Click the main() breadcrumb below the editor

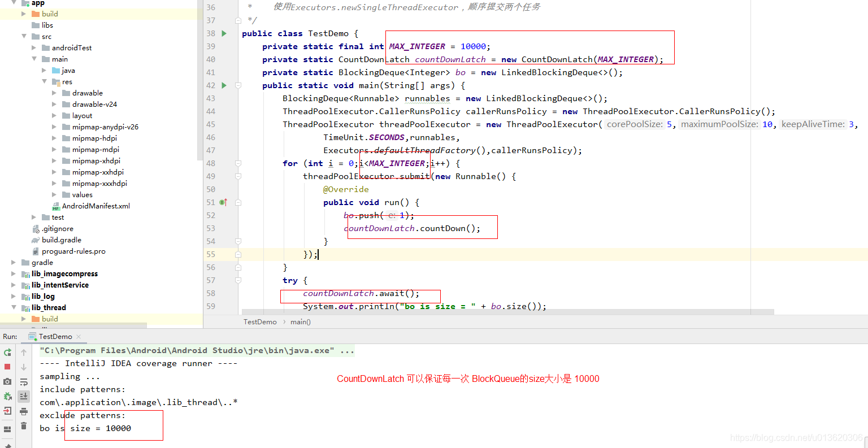coord(300,321)
